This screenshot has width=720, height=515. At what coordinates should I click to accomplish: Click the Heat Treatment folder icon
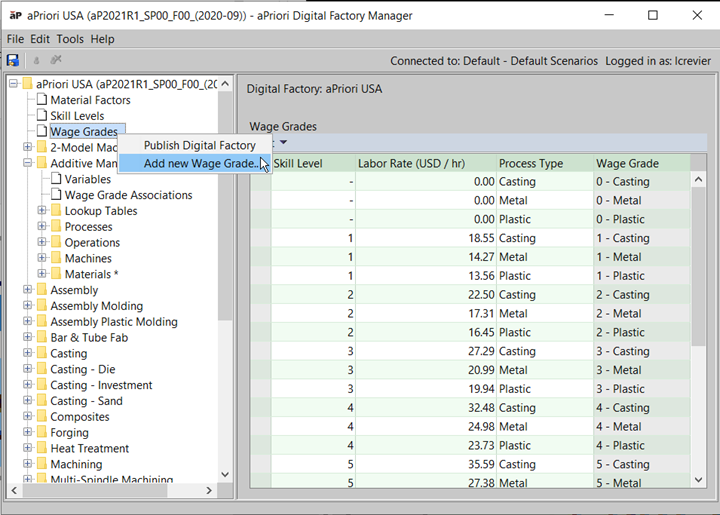point(42,448)
